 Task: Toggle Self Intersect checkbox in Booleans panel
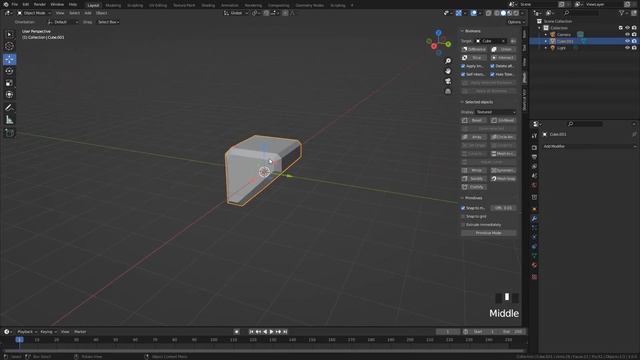click(x=463, y=74)
